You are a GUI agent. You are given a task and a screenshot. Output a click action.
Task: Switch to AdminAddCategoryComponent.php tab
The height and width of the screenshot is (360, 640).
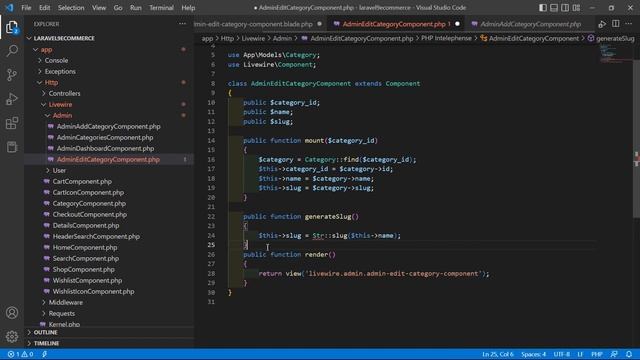pos(529,24)
